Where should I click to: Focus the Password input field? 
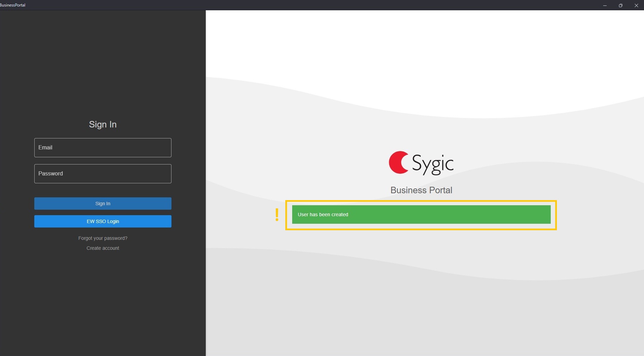103,174
